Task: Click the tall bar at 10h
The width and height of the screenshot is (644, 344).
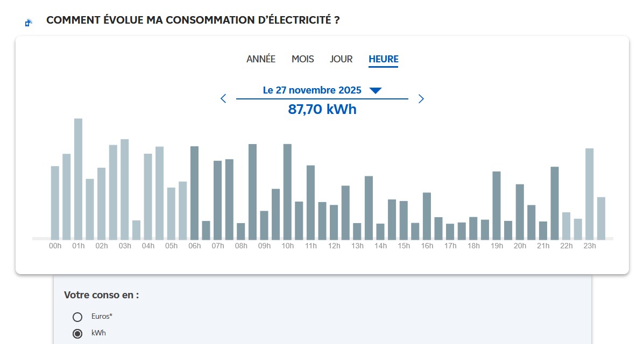Action: click(288, 191)
